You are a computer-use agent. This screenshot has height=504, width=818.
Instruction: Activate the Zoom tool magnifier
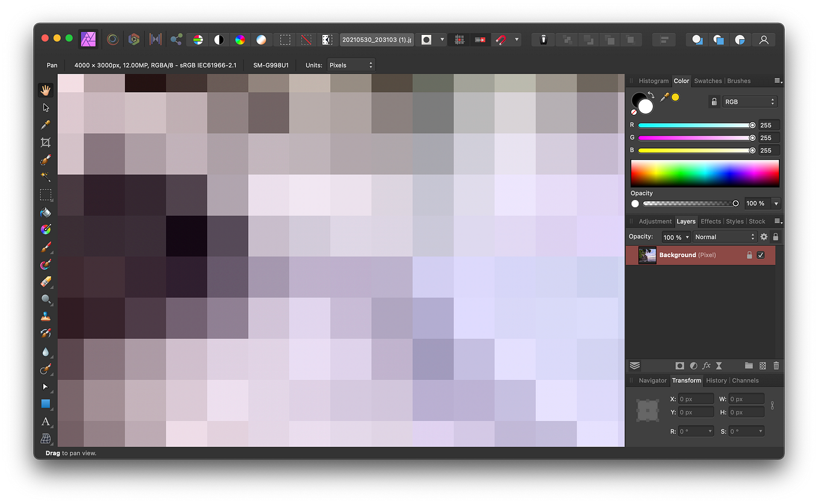click(x=46, y=299)
